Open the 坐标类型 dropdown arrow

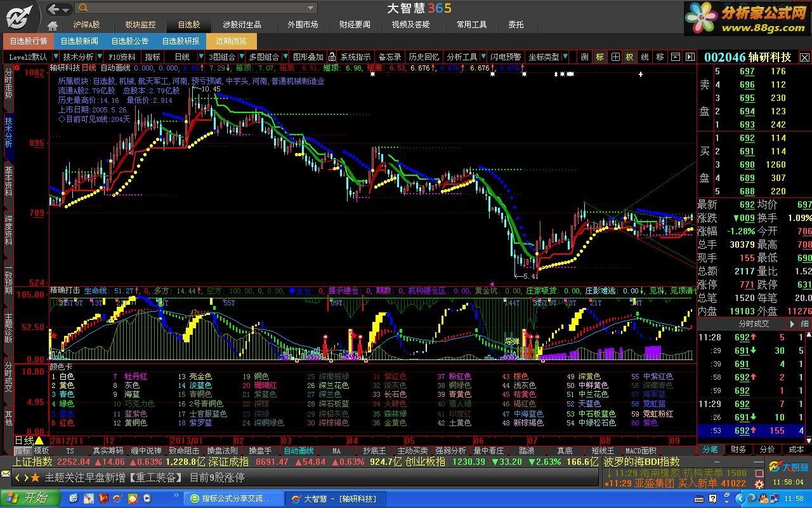pos(565,57)
